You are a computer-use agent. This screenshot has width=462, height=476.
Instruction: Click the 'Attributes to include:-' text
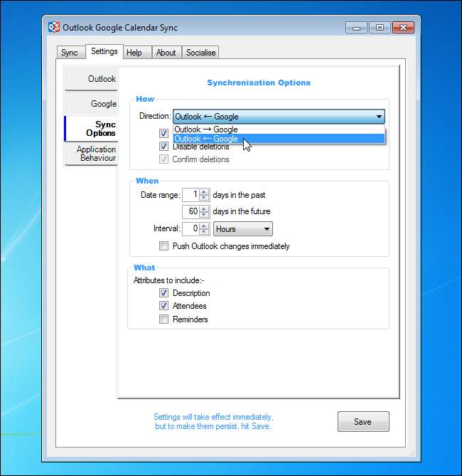click(168, 280)
